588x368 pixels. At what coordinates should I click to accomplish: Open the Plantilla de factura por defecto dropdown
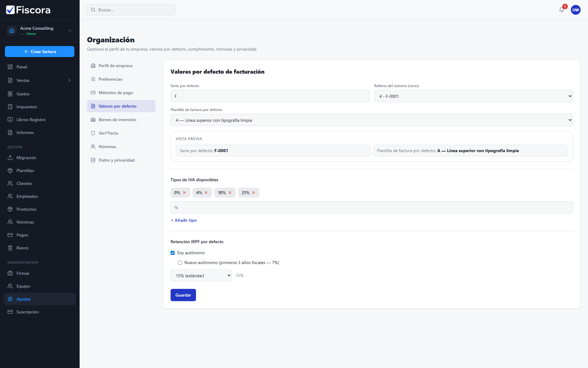(371, 120)
